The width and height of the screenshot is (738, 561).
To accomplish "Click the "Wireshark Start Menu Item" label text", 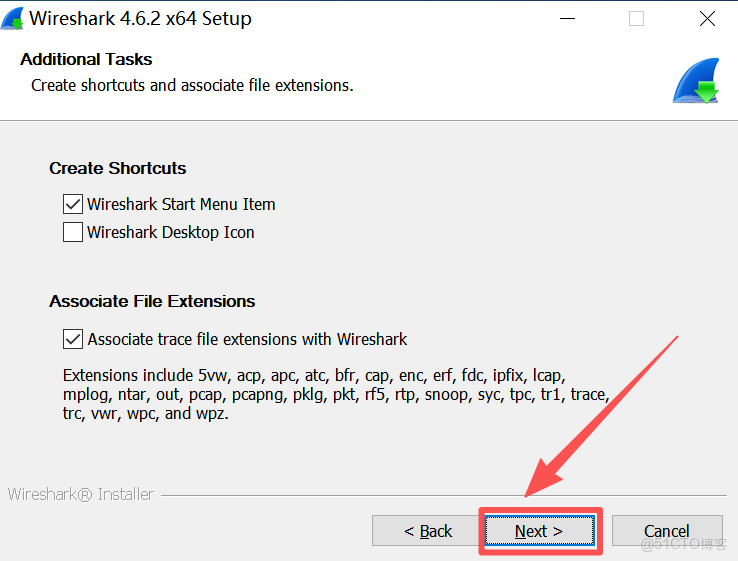I will click(181, 204).
